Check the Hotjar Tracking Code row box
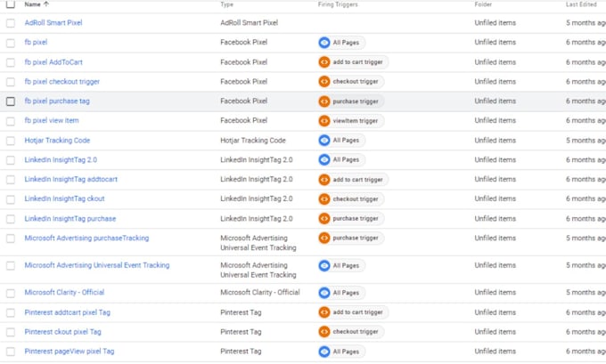This screenshot has width=606, height=364. coord(11,141)
